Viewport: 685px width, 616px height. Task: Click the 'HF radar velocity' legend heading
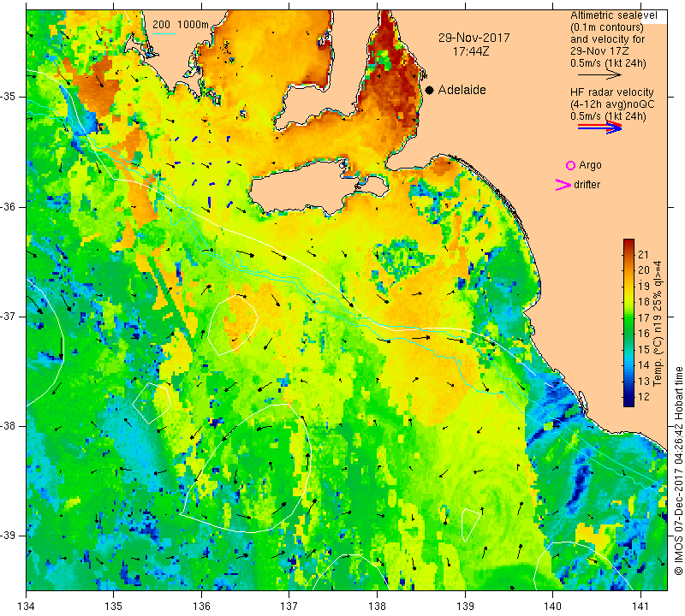point(611,92)
